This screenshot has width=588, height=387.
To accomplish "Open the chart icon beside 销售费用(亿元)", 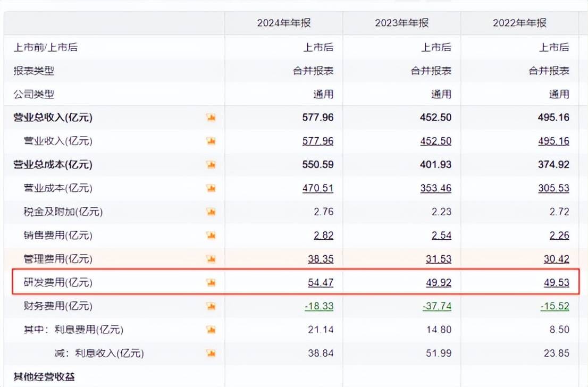I will click(x=211, y=235).
